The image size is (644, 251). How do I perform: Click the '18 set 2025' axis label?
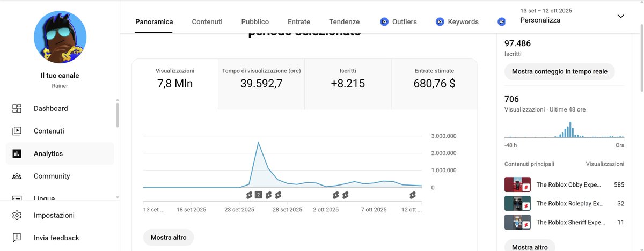pos(192,210)
